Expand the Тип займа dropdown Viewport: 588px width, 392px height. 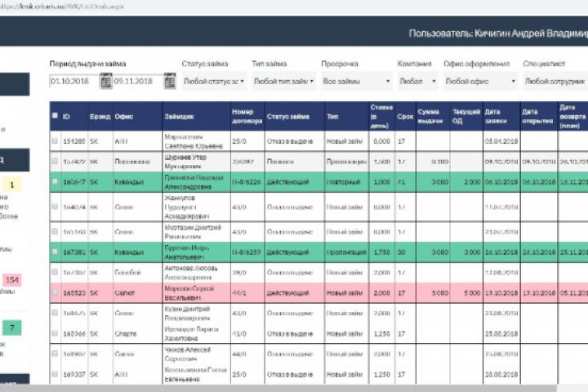283,82
